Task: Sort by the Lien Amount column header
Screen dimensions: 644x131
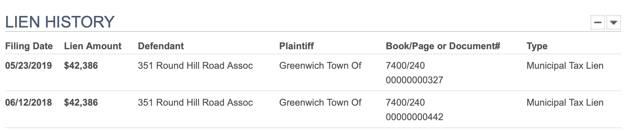Action: pos(93,46)
